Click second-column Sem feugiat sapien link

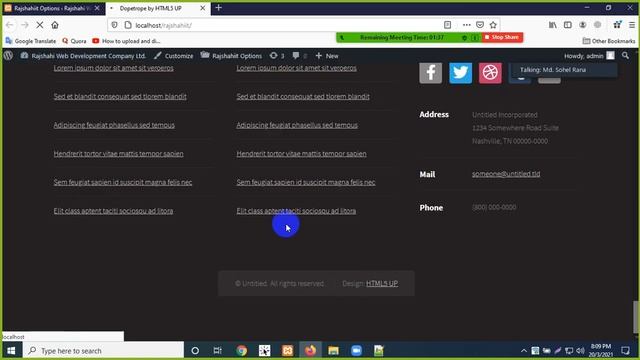(x=306, y=182)
